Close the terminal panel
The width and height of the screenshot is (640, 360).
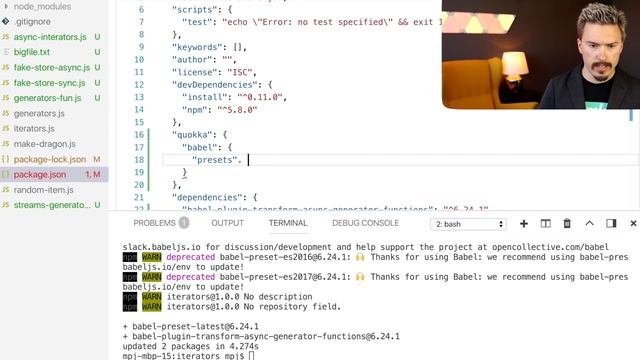[633, 223]
